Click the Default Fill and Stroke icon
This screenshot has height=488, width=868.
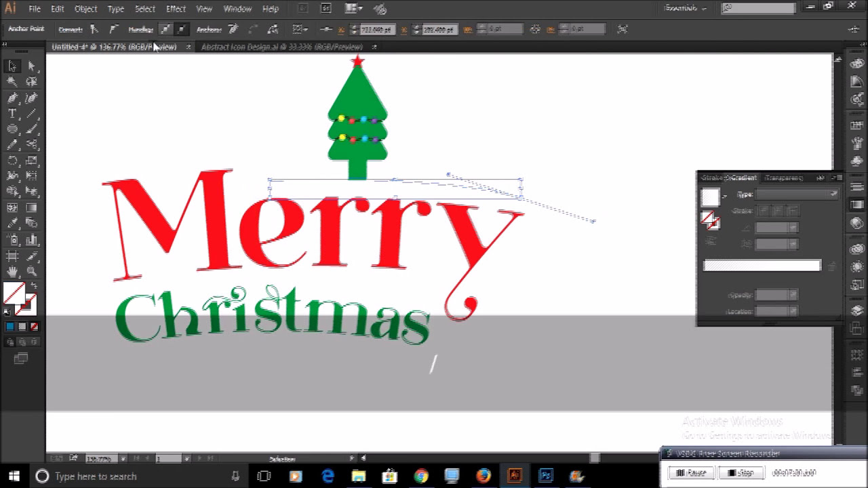(7, 312)
